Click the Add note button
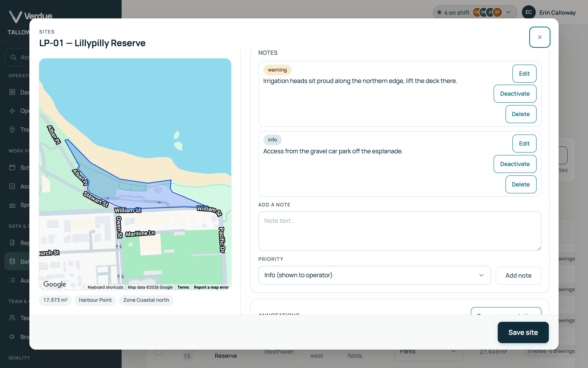588x368 pixels. click(x=518, y=276)
